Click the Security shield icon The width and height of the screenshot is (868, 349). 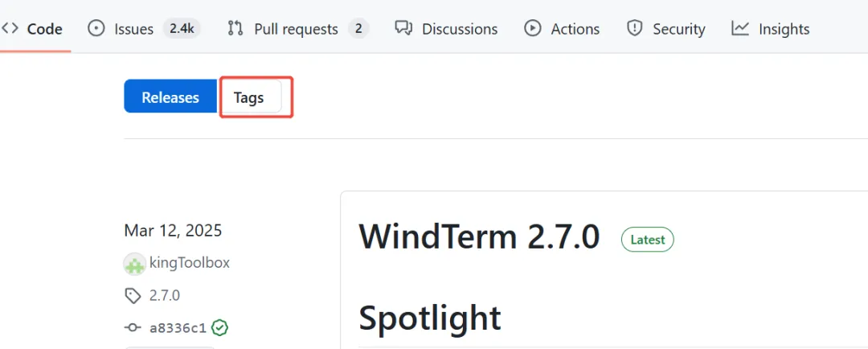(x=635, y=28)
